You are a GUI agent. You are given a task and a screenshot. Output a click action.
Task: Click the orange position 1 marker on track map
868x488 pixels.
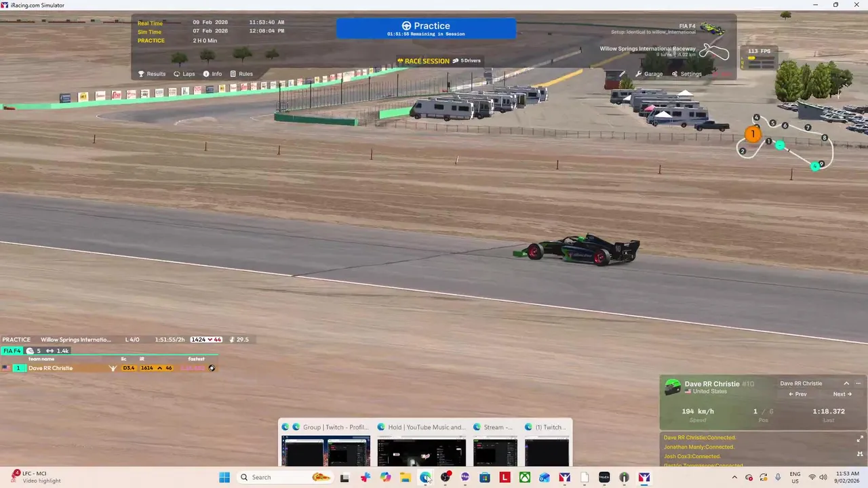pyautogui.click(x=752, y=134)
